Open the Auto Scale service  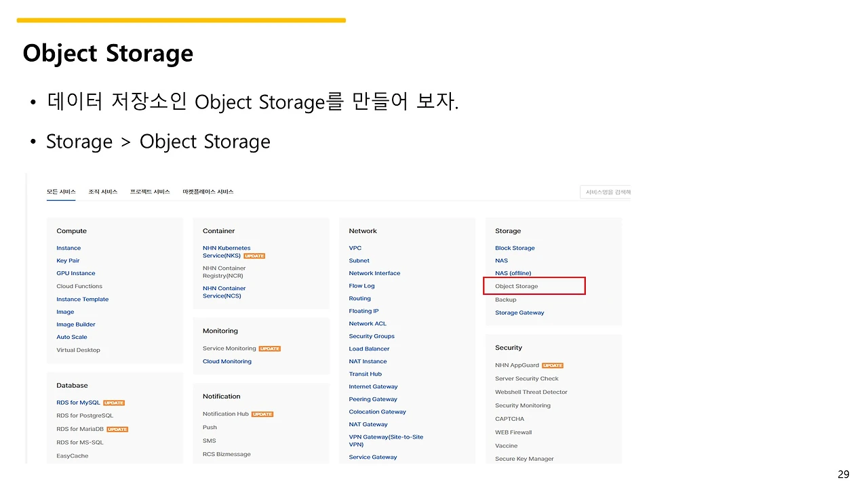pyautogui.click(x=72, y=337)
